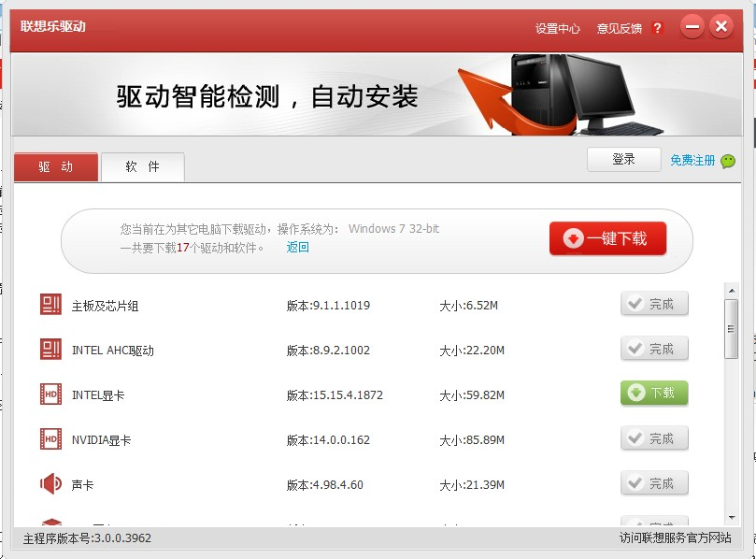Click the 声卡 speaker sound card icon

[x=50, y=483]
